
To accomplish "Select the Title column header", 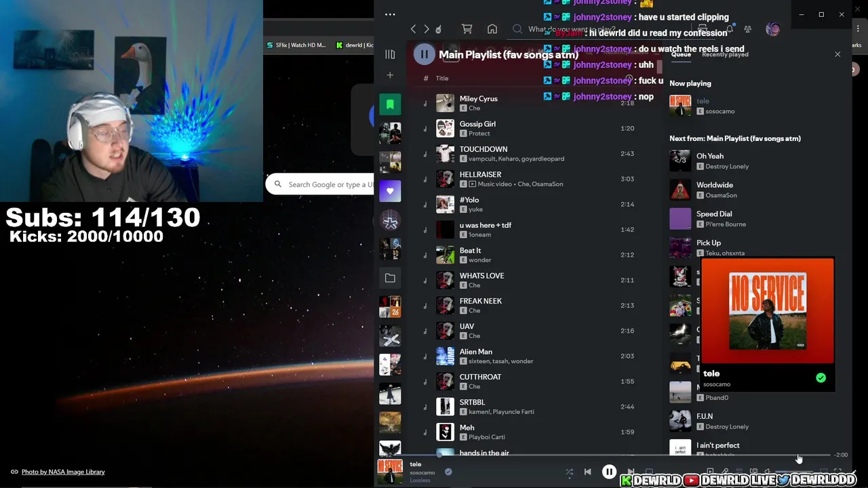I will click(x=442, y=79).
